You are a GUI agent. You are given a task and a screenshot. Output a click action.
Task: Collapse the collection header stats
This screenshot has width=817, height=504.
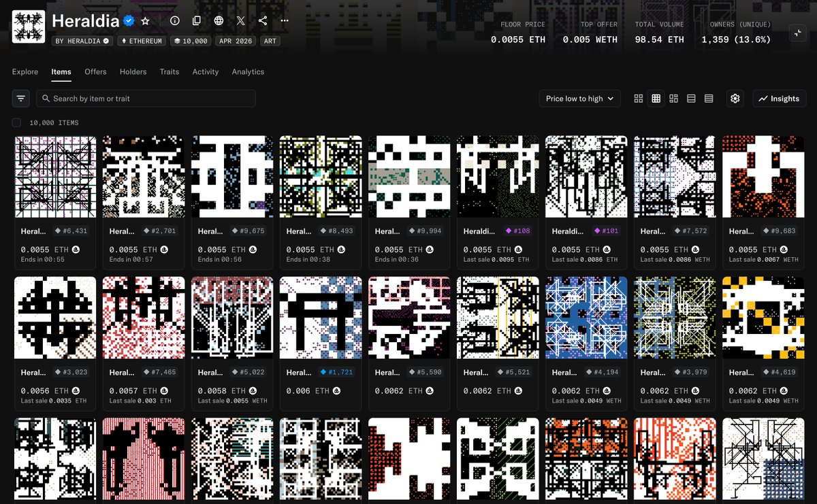coord(797,33)
